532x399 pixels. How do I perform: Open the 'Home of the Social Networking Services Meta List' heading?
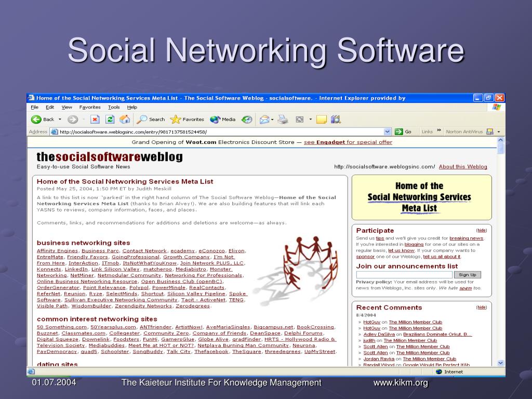(x=125, y=181)
